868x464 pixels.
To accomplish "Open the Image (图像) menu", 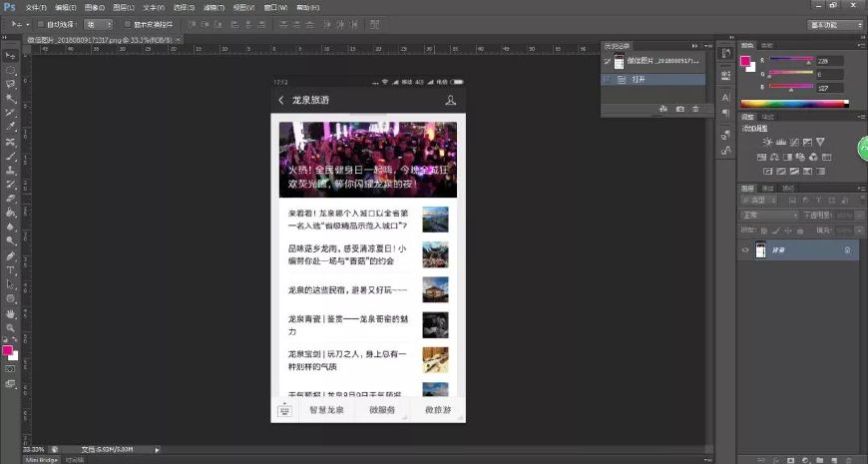I will pyautogui.click(x=94, y=8).
